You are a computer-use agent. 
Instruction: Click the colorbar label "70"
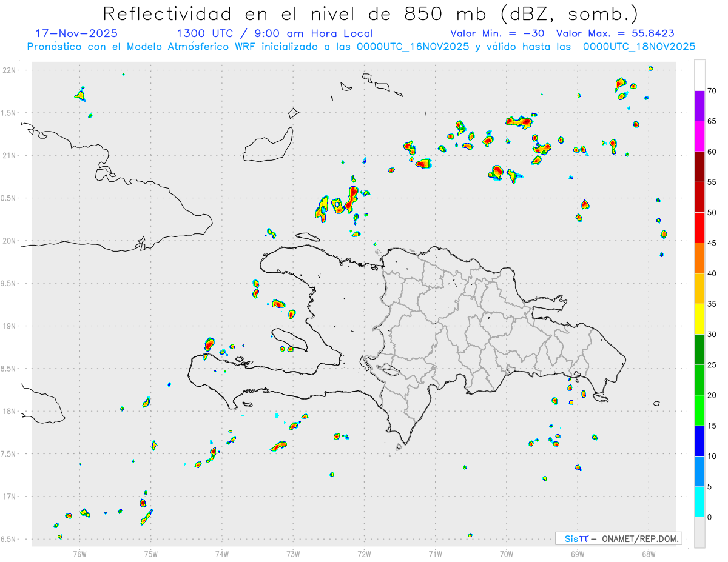pyautogui.click(x=712, y=91)
